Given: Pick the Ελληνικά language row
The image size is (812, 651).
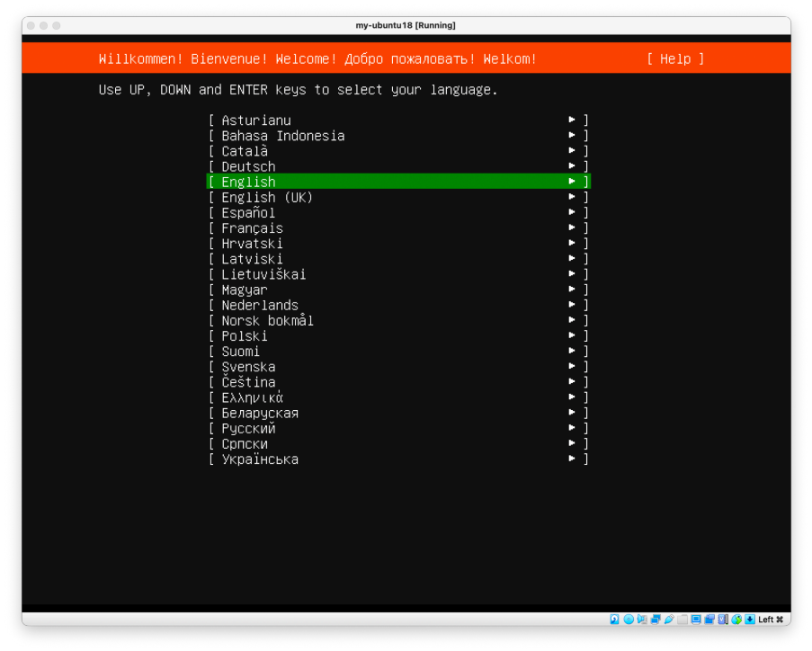Looking at the screenshot, I should click(398, 397).
